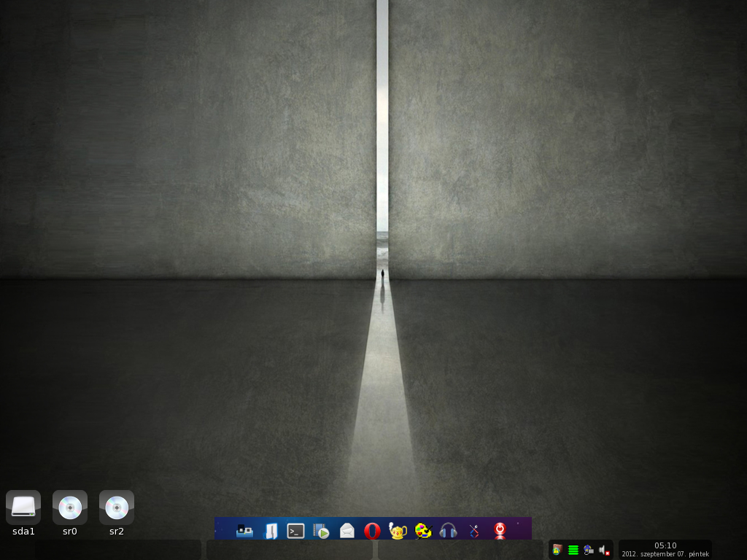747x560 pixels.
Task: Open the firewall warning tray icon
Action: 557,551
